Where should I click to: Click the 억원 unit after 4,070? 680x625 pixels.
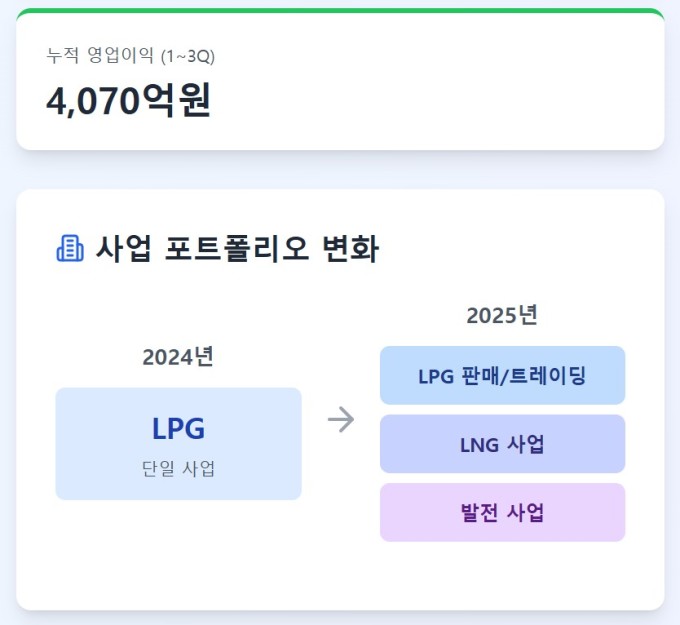(x=176, y=101)
